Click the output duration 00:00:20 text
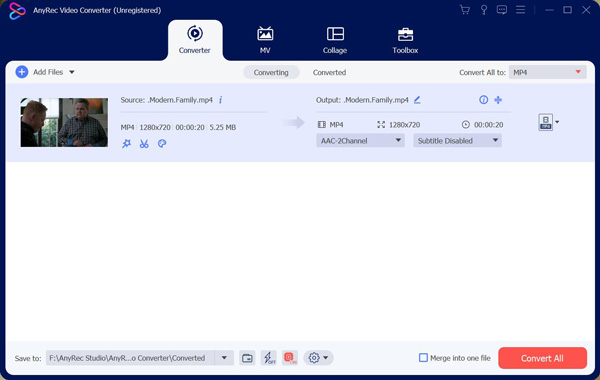The width and height of the screenshot is (600, 380). click(x=489, y=125)
